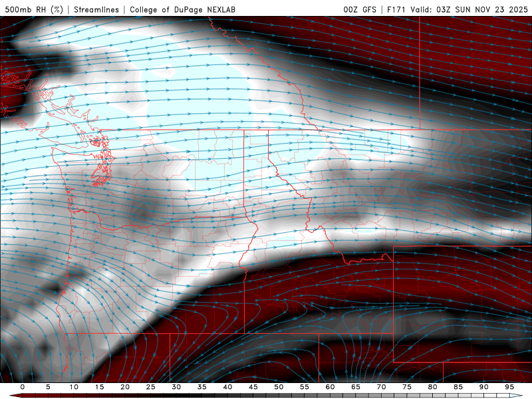Select the "00Z GFS" model run label
Image resolution: width=532 pixels, height=399 pixels.
(360, 9)
